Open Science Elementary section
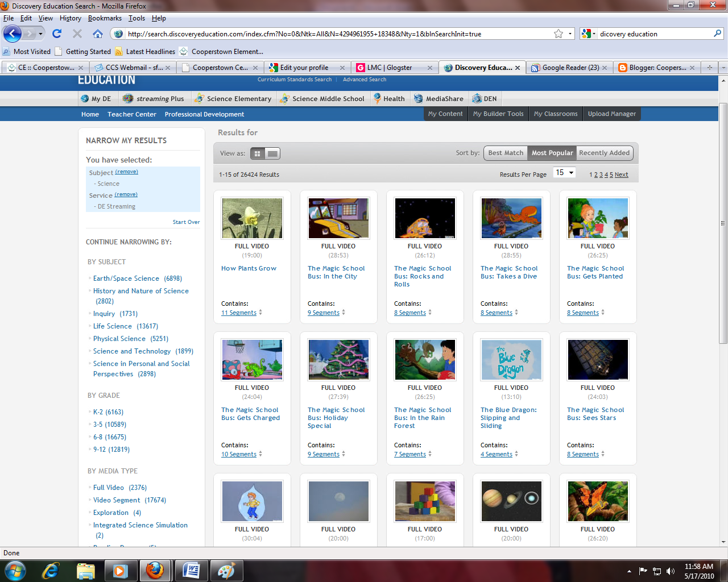728x582 pixels. pyautogui.click(x=233, y=98)
